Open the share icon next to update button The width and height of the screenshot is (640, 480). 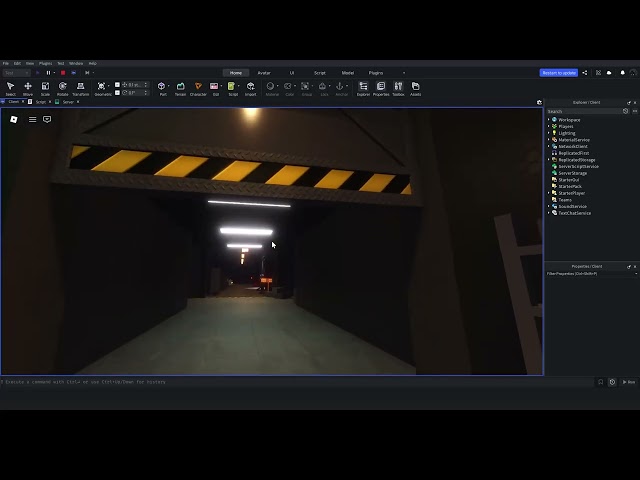click(584, 73)
